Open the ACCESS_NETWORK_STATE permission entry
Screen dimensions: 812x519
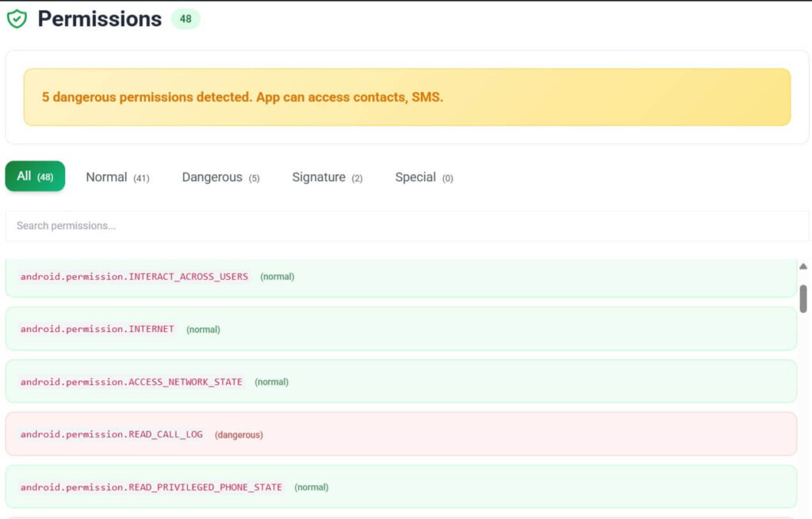pyautogui.click(x=396, y=381)
